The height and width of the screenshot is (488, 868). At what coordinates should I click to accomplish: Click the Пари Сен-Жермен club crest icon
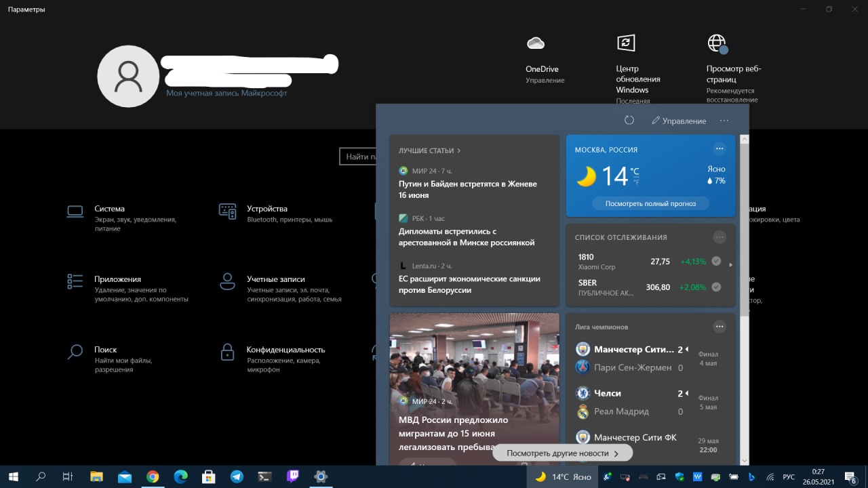coord(583,367)
